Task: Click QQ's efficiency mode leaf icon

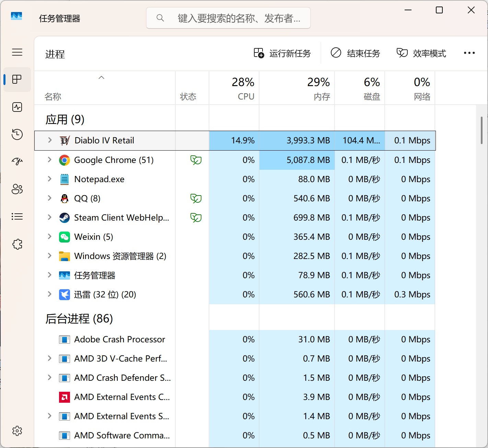Action: tap(196, 198)
